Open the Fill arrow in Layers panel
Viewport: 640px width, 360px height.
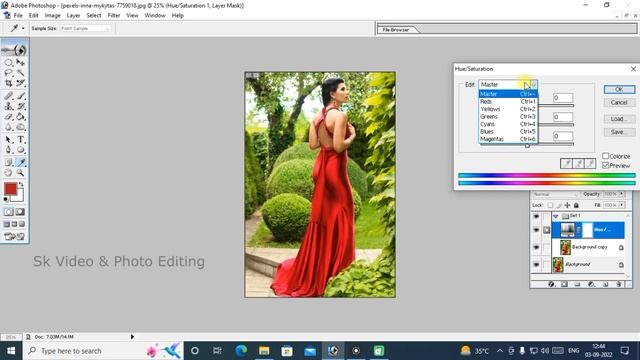point(622,205)
